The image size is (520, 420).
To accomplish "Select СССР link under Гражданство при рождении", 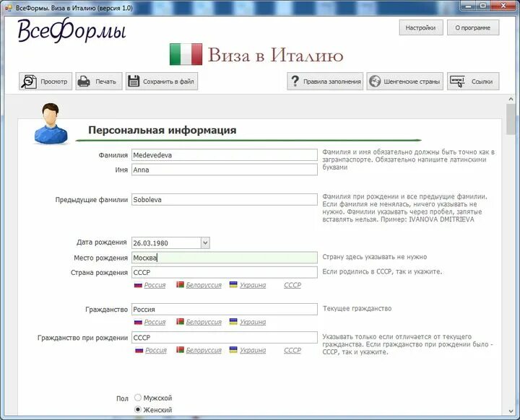I will click(x=292, y=350).
